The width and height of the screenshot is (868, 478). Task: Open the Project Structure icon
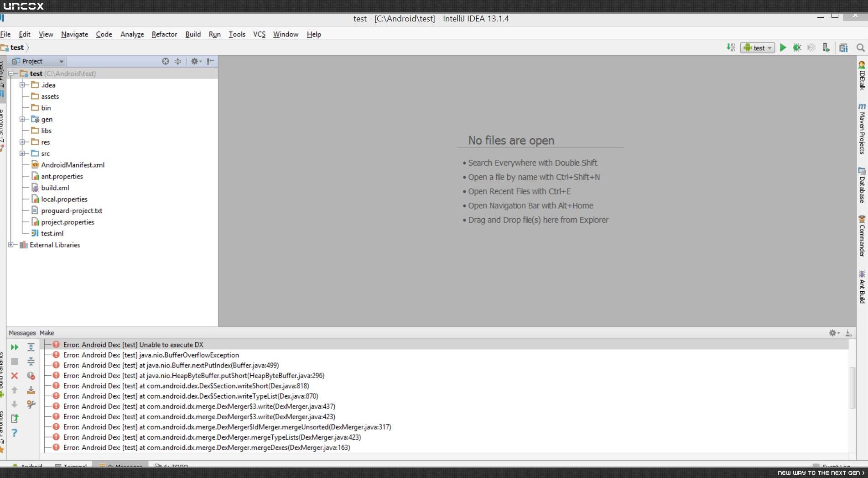tap(843, 47)
